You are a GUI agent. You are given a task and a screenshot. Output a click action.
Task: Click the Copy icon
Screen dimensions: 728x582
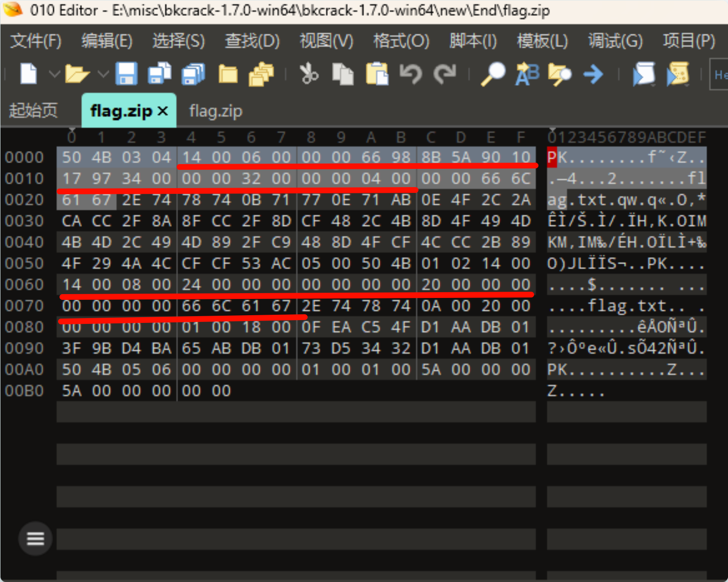[x=343, y=74]
